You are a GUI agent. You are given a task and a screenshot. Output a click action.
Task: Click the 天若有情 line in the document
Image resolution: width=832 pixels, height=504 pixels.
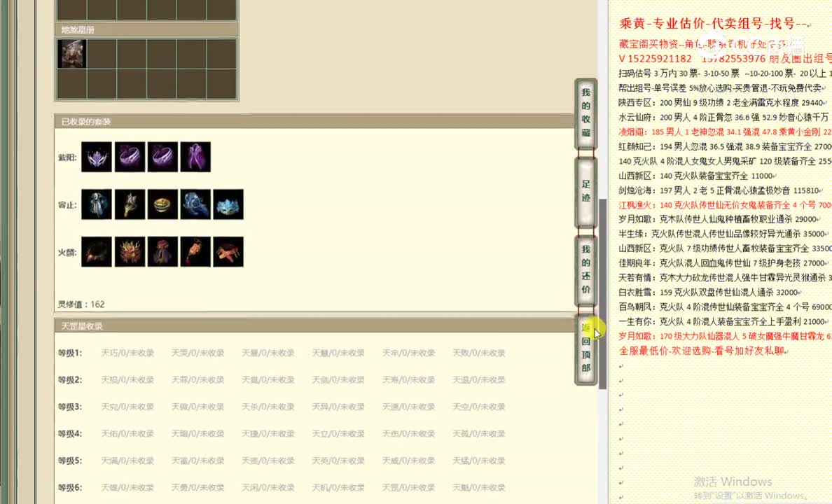click(725, 277)
